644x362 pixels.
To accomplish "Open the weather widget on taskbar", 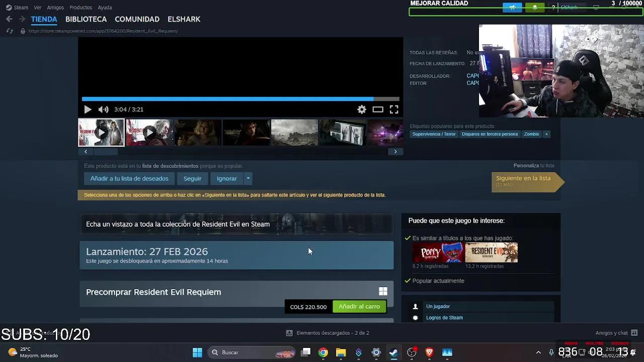I will 33,352.
